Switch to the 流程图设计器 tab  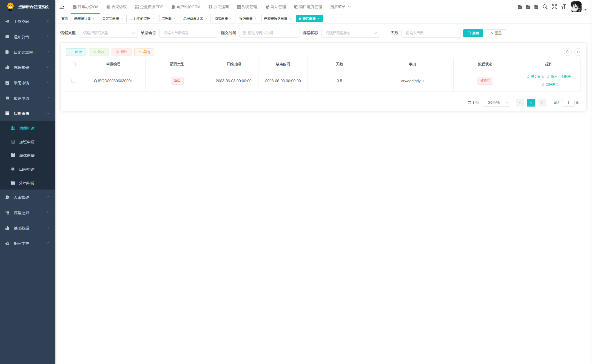(x=193, y=19)
